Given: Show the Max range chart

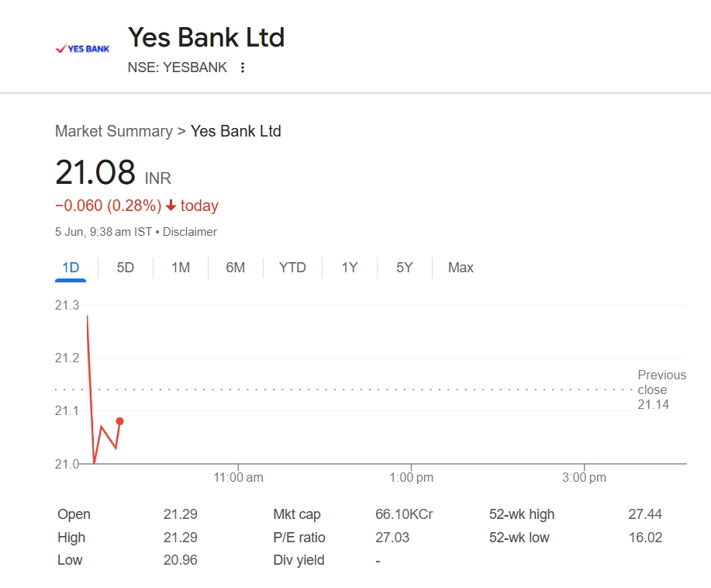Looking at the screenshot, I should [461, 268].
